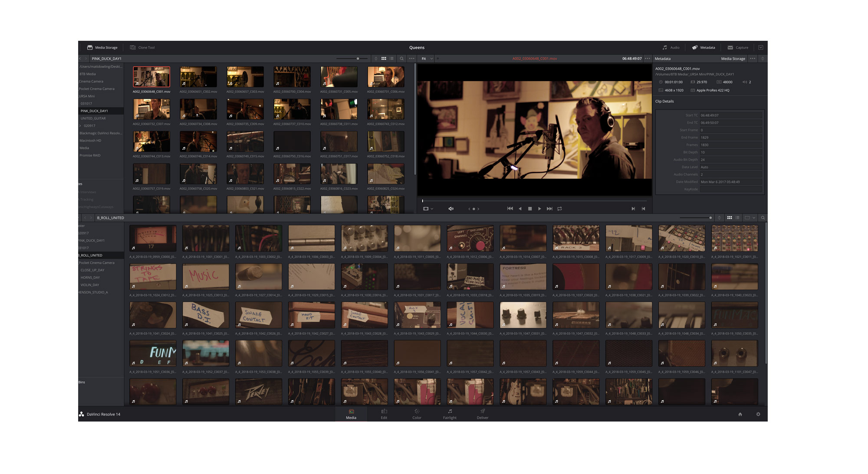Viewport: 868px width, 474px height.
Task: Toggle Media Storage panel button
Action: [x=102, y=48]
